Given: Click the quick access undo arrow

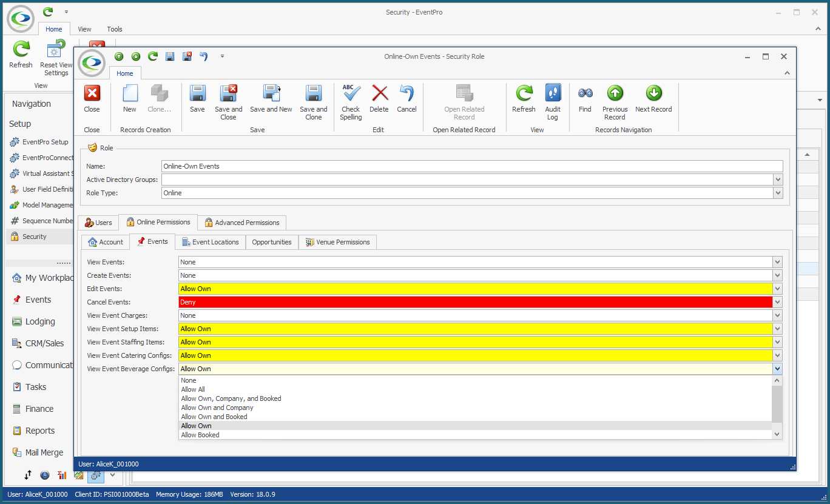Looking at the screenshot, I should pyautogui.click(x=204, y=56).
